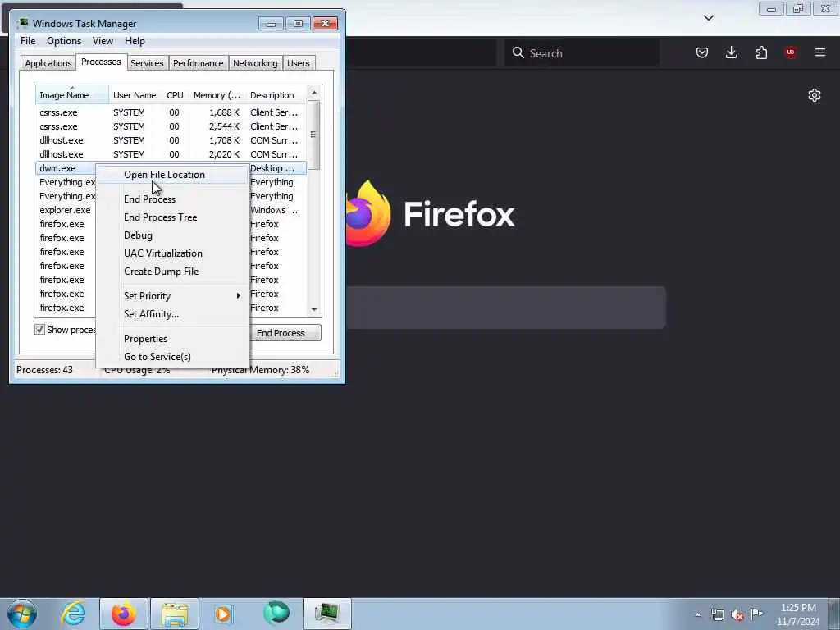
Task: Switch to Performance tab
Action: tap(199, 63)
